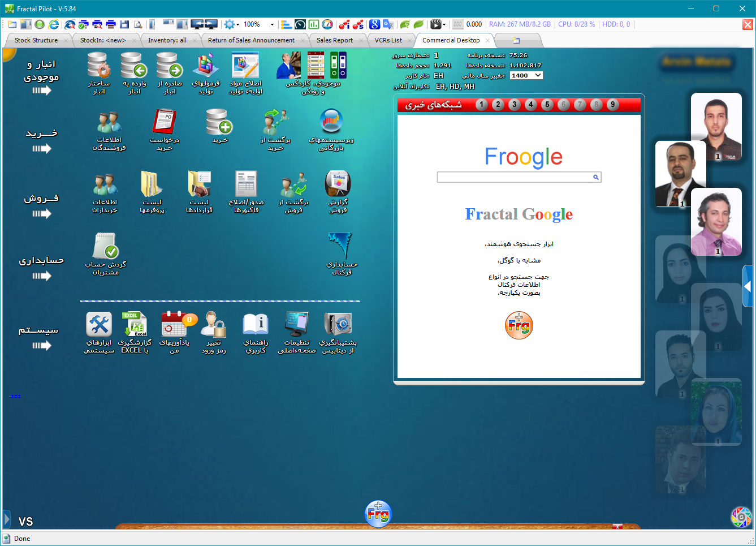756x546 pixels.
Task: Click the print preview magnifier toolbar icon
Action: tap(97, 24)
